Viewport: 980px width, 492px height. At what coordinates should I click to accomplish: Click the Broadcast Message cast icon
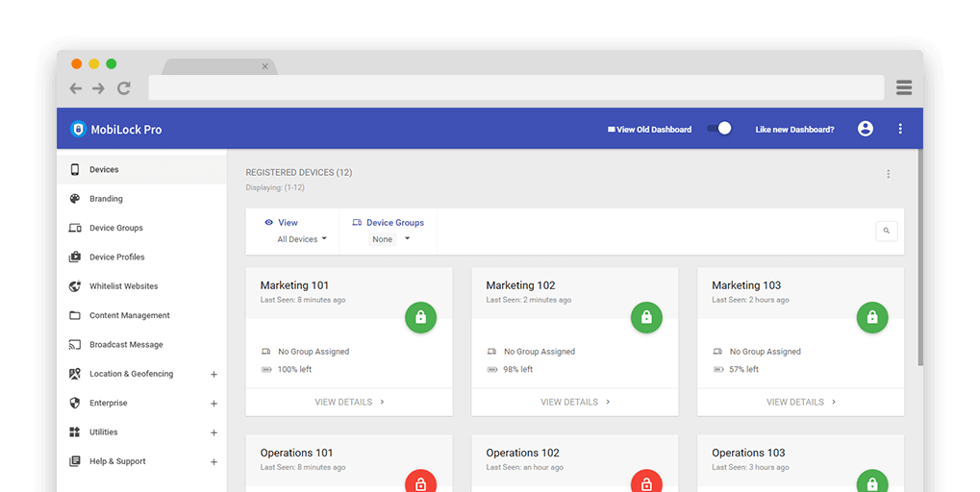point(75,345)
